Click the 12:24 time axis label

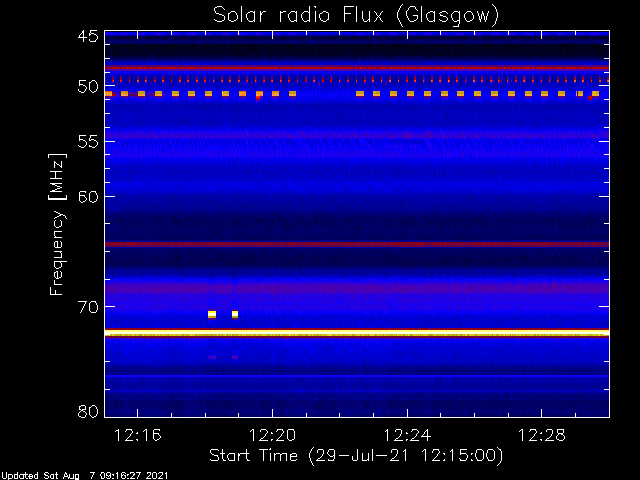pos(407,436)
